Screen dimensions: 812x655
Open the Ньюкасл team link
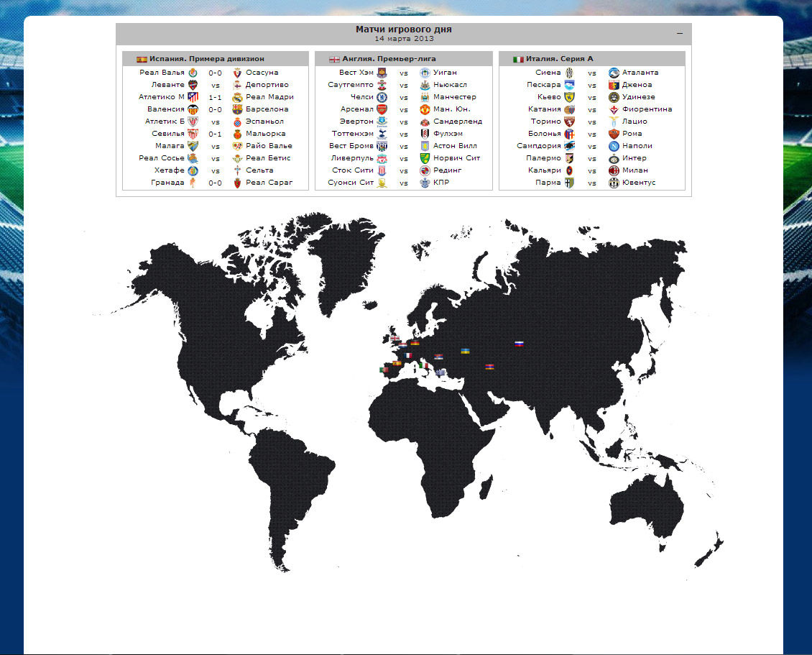coord(450,84)
